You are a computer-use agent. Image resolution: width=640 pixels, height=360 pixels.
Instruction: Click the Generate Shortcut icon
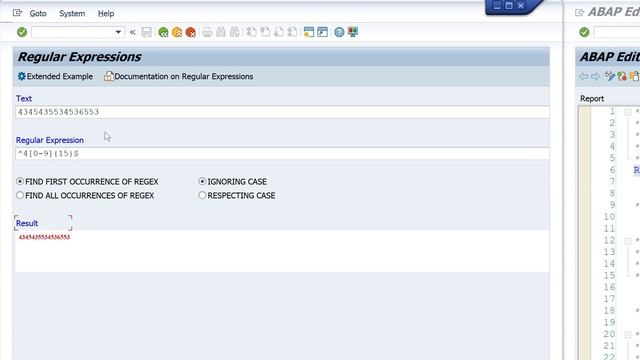322,32
